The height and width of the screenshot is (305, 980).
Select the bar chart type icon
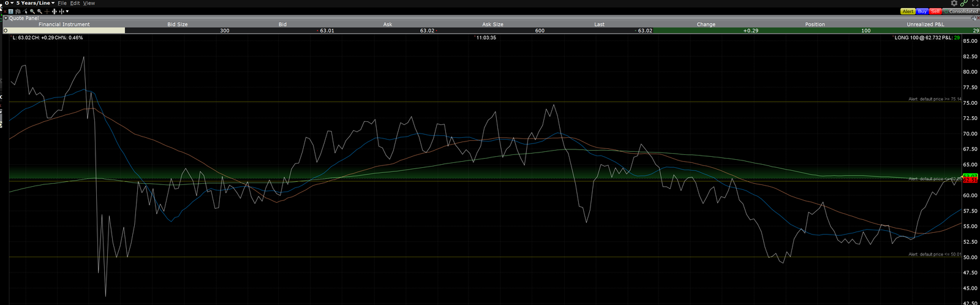(x=18, y=11)
